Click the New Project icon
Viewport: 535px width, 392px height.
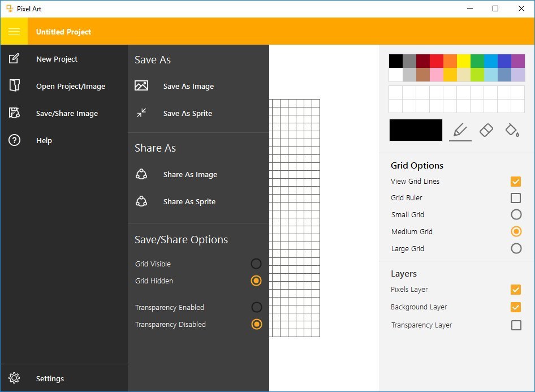tap(14, 59)
